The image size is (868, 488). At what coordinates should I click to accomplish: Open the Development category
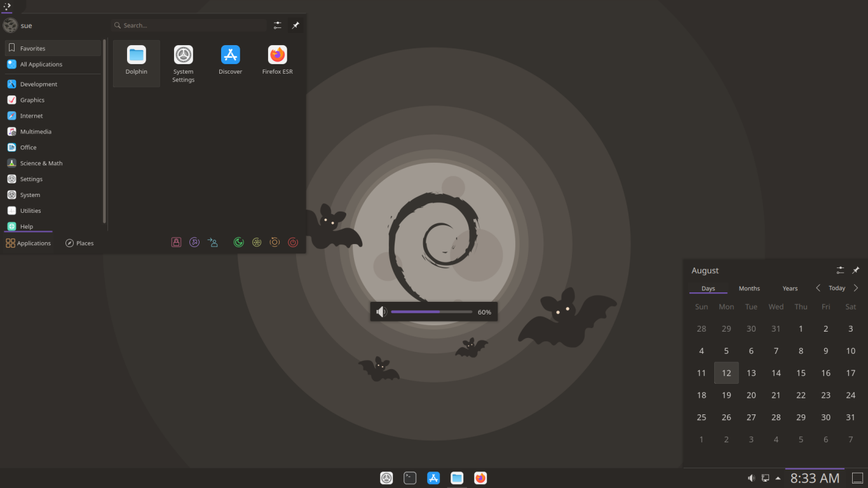tap(53, 84)
